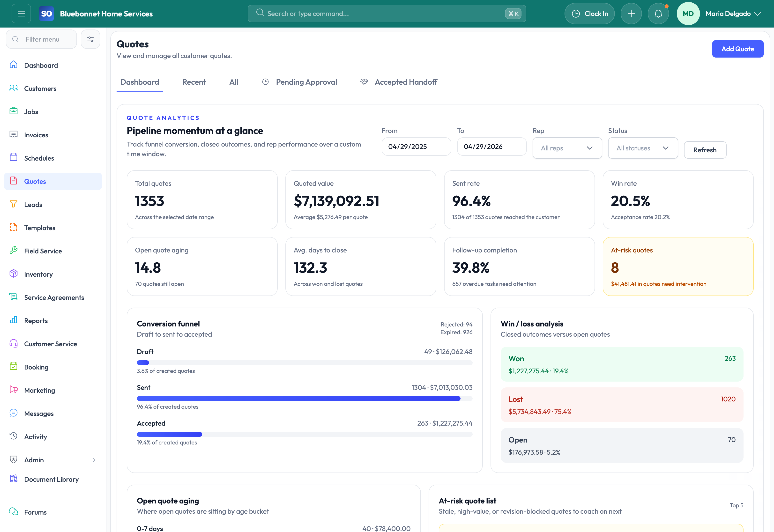Click the Open outcome card
Viewport: 774px width, 532px height.
click(622, 446)
